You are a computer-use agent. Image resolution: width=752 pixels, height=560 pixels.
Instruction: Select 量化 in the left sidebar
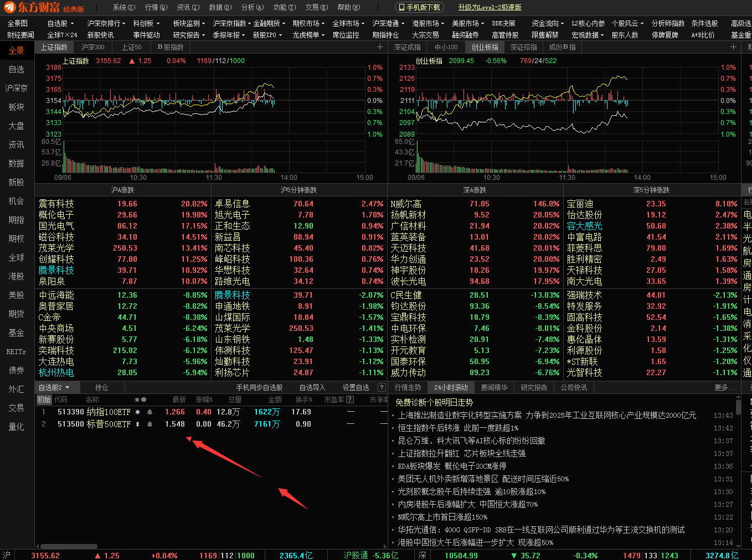pos(17,427)
